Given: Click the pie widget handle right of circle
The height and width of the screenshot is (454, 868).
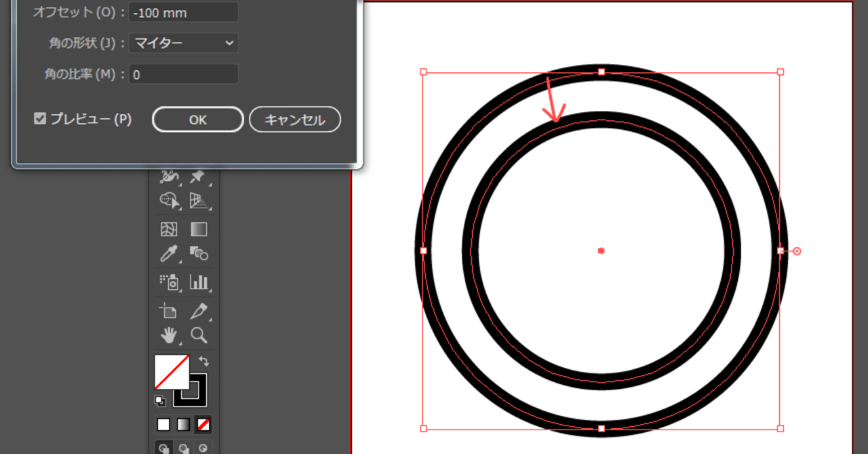Looking at the screenshot, I should (797, 251).
